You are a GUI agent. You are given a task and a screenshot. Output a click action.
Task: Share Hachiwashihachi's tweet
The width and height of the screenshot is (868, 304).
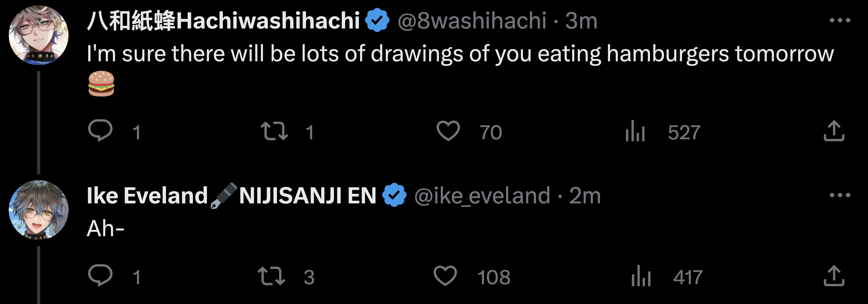coord(834,131)
